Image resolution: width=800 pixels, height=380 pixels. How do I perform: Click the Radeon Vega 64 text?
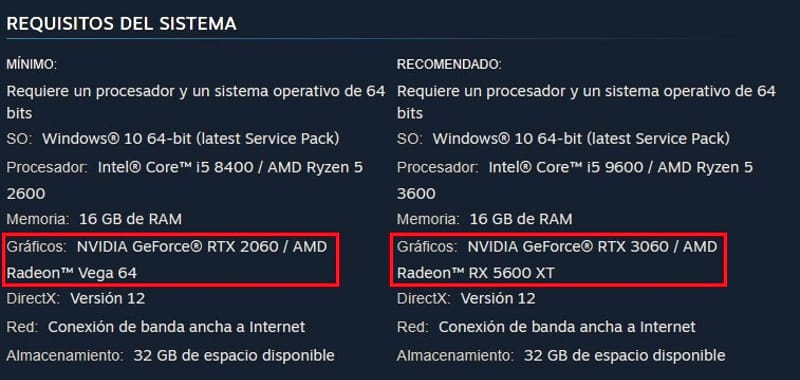coord(72,273)
